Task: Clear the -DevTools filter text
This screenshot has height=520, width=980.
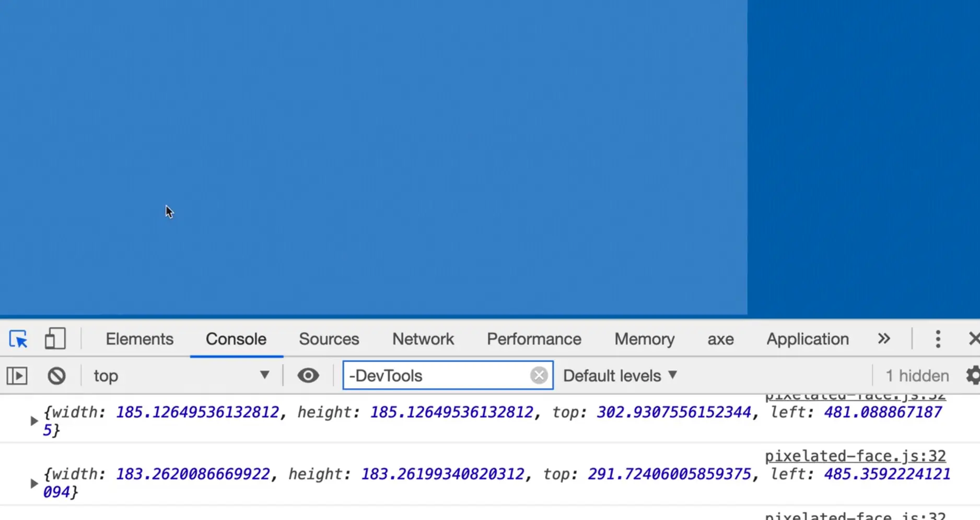Action: tap(539, 375)
